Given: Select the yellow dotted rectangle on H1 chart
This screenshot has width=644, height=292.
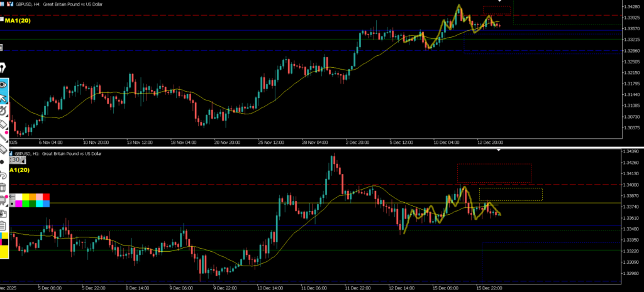Looking at the screenshot, I should pyautogui.click(x=511, y=195).
